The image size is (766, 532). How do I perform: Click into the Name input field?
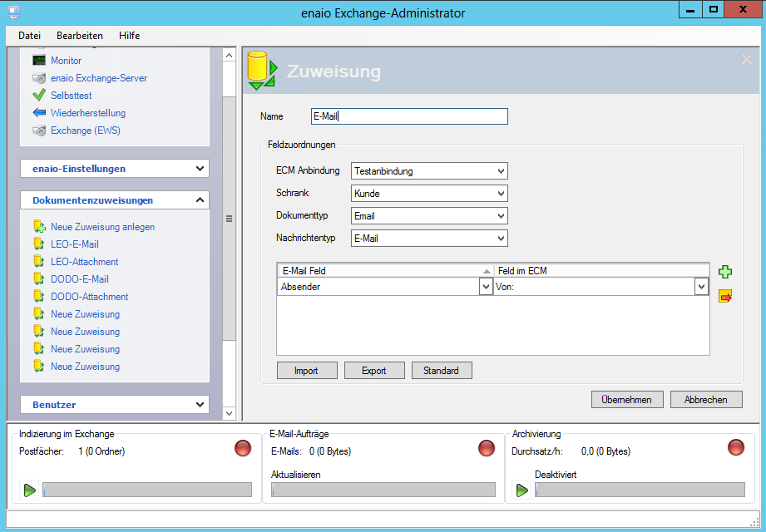(408, 116)
